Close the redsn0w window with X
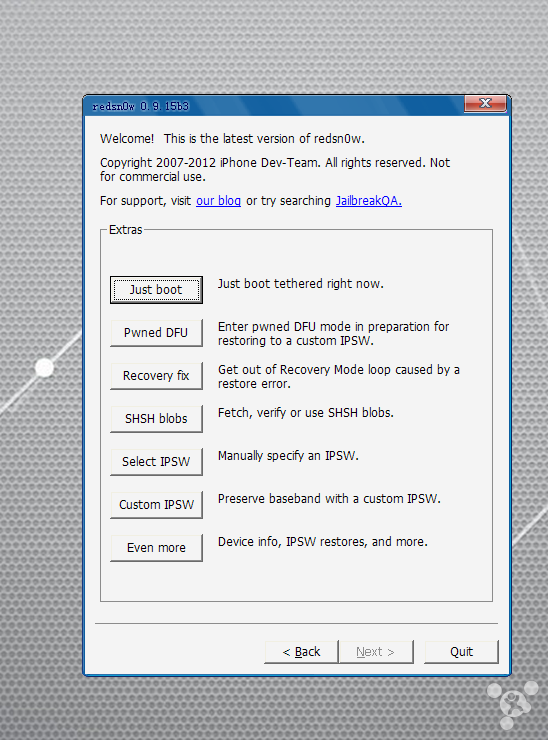Screen dimensions: 548x740 coord(485,103)
